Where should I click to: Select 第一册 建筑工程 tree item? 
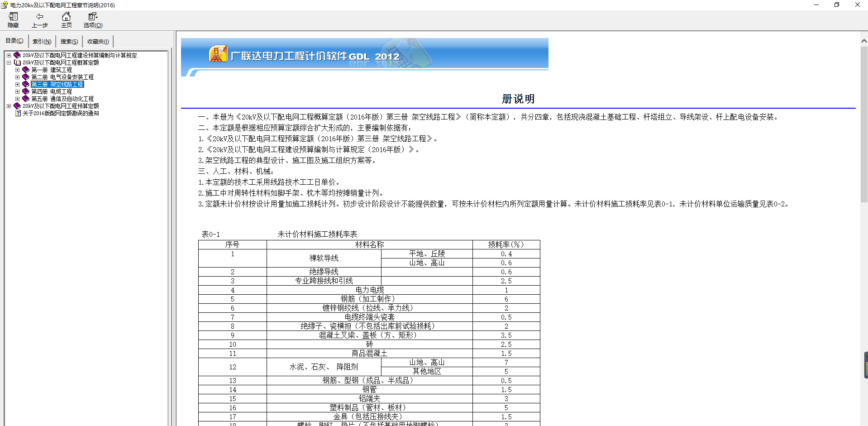pos(52,70)
